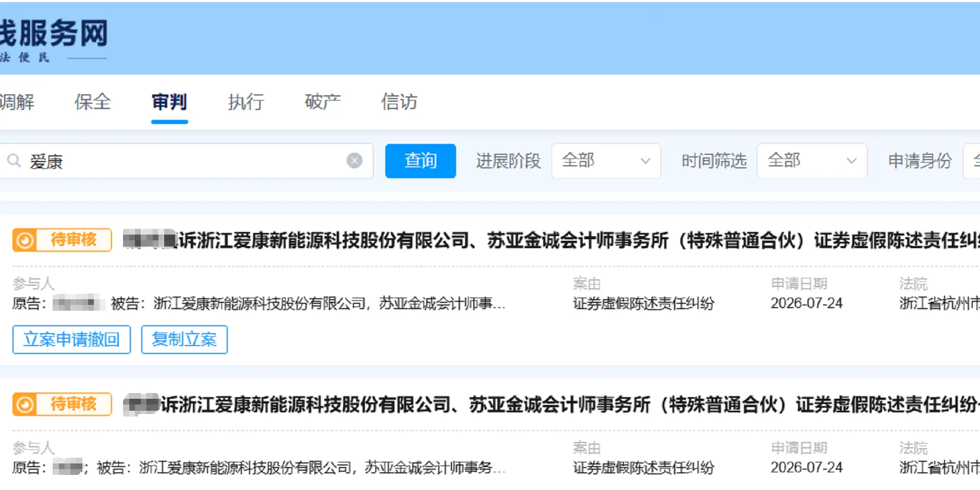Click first case's 申请日期 value 2026-07-24
The height and width of the screenshot is (490, 980).
click(x=806, y=303)
